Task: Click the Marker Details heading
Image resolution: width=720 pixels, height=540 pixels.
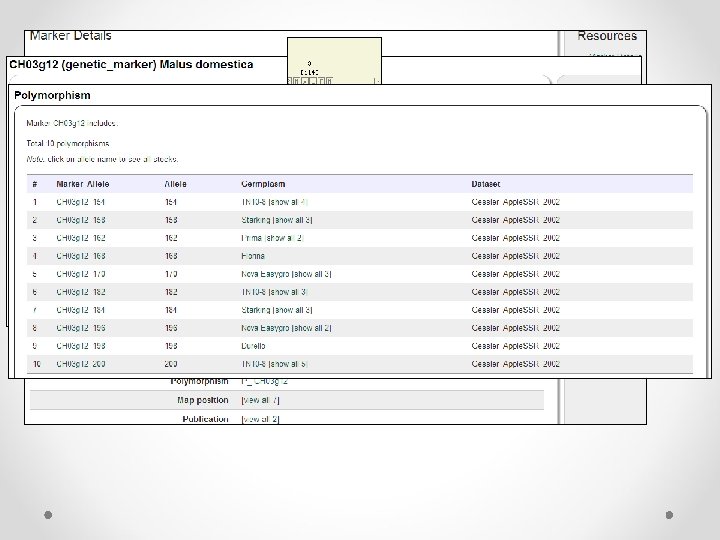Action: 71,36
